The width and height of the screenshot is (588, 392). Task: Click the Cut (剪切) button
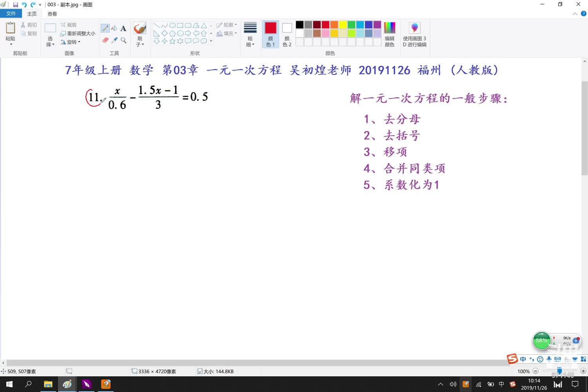(29, 25)
